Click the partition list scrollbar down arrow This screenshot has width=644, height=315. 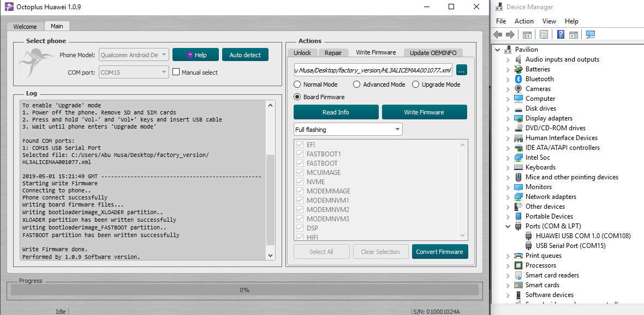[x=463, y=235]
